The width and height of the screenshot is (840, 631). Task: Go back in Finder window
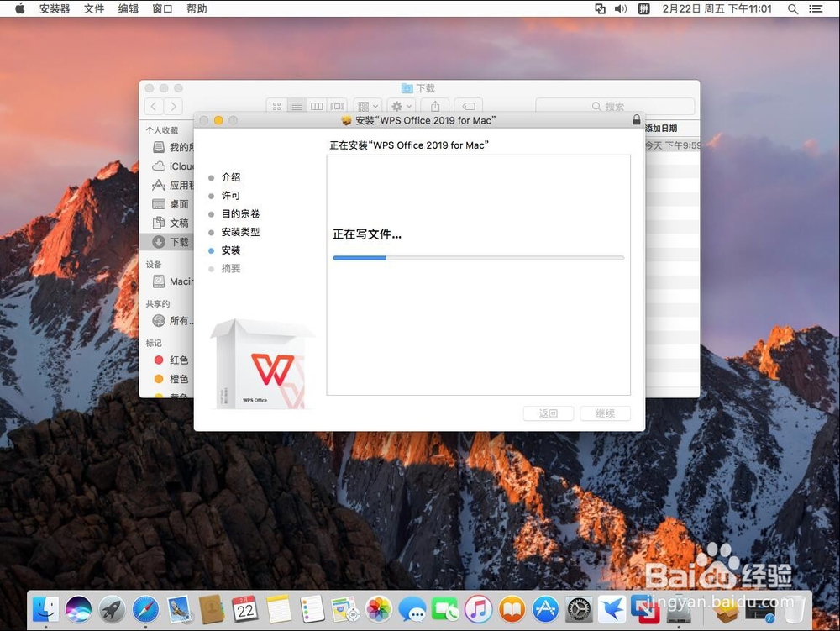(154, 106)
